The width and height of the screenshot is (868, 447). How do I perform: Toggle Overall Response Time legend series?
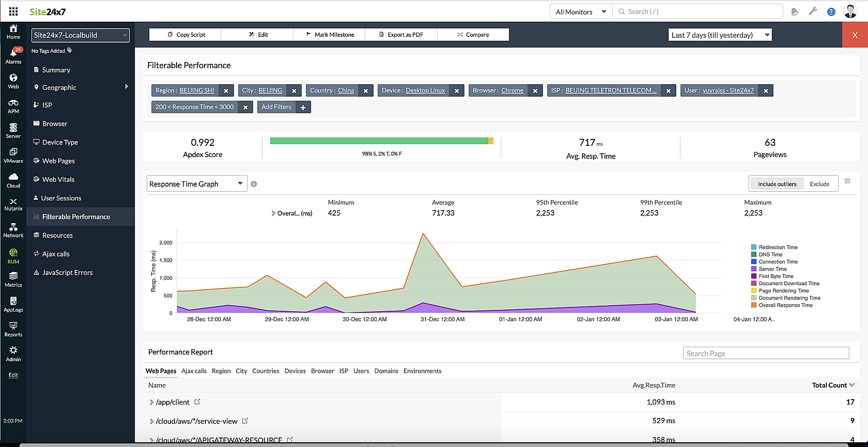[785, 306]
